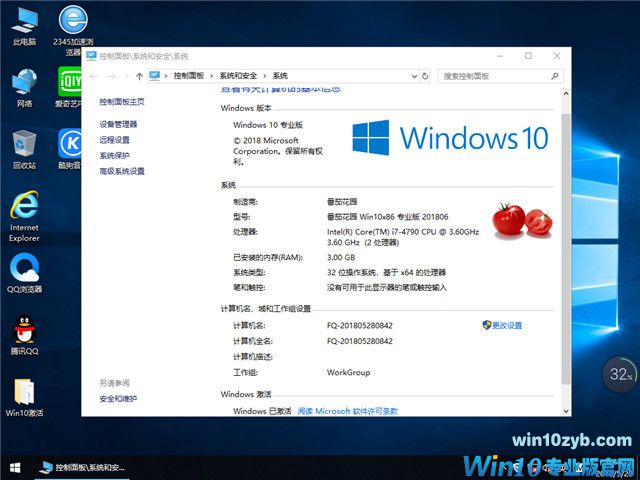The width and height of the screenshot is (640, 480).
Task: Open the 网络 desktop icon
Action: tap(24, 88)
